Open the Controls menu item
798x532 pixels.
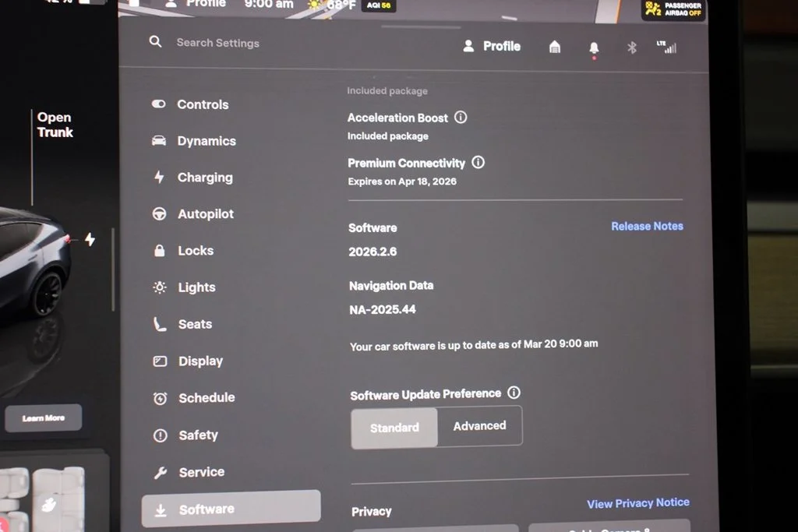pyautogui.click(x=190, y=104)
